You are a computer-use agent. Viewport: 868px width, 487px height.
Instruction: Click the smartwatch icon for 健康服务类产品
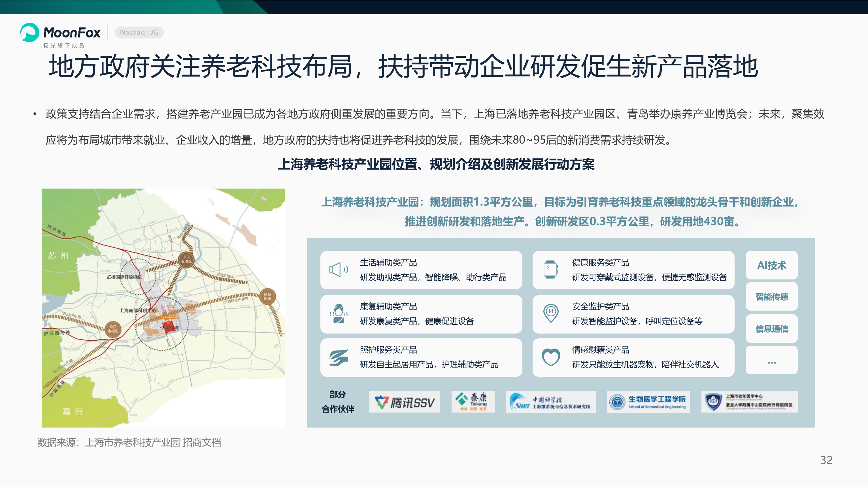(551, 270)
